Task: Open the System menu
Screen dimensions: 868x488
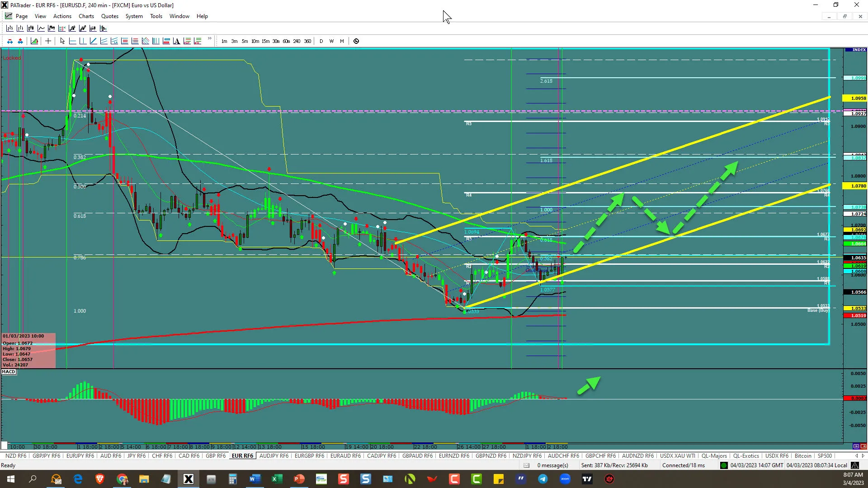Action: (x=134, y=16)
